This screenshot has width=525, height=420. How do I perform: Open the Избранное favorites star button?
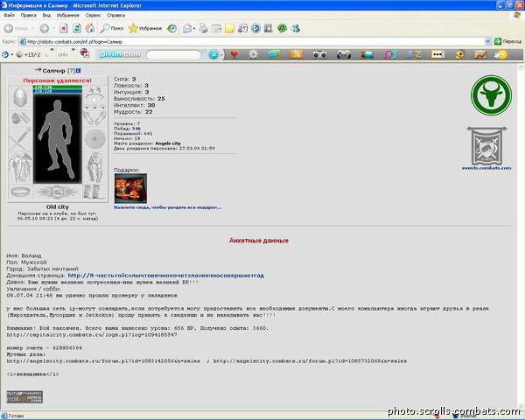click(145, 29)
